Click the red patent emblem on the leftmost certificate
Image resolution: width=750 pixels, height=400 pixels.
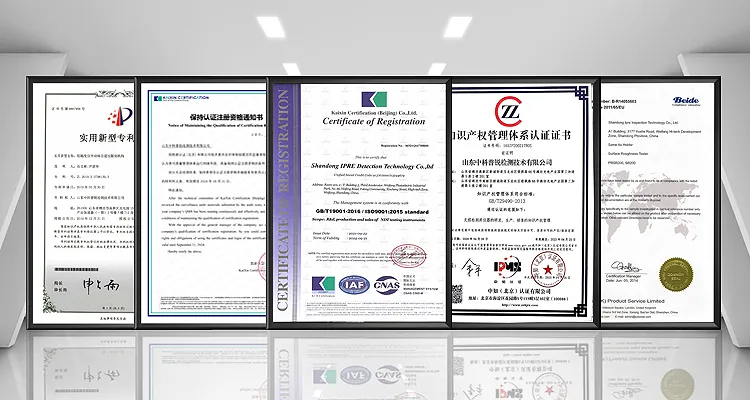tap(120, 116)
